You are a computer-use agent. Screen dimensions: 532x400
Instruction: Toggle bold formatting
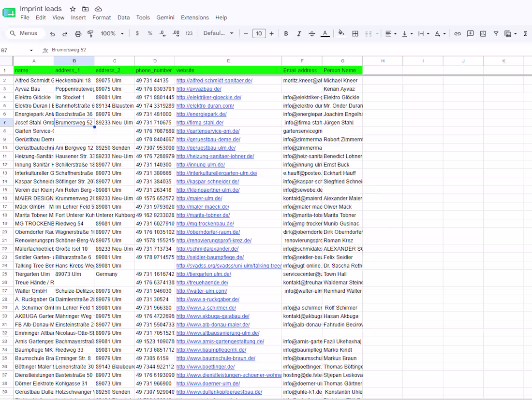[286, 33]
